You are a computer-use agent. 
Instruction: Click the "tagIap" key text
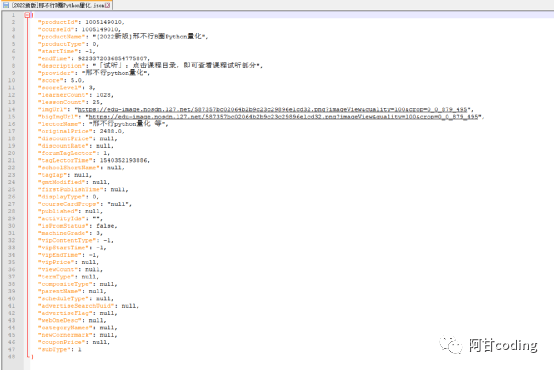tap(53, 175)
